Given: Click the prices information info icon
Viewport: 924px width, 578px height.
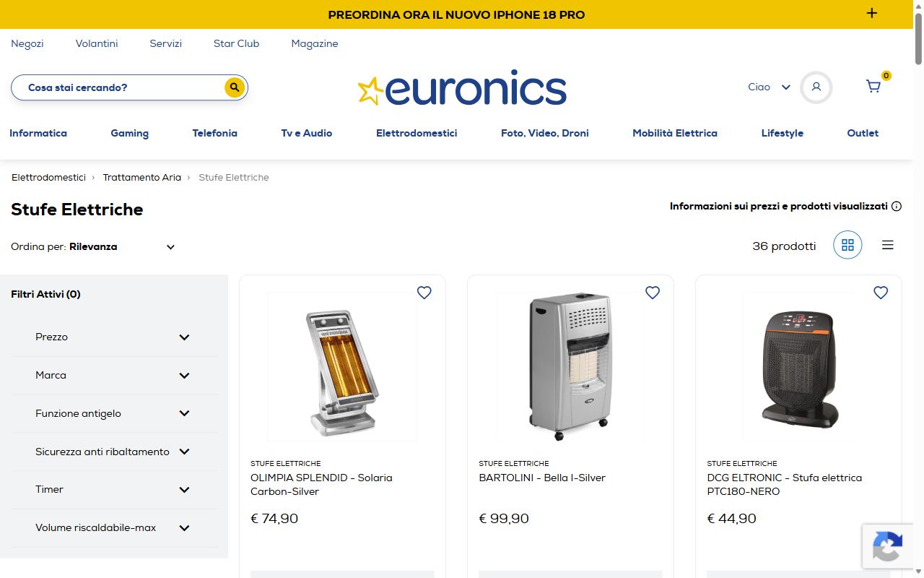Looking at the screenshot, I should [x=897, y=206].
